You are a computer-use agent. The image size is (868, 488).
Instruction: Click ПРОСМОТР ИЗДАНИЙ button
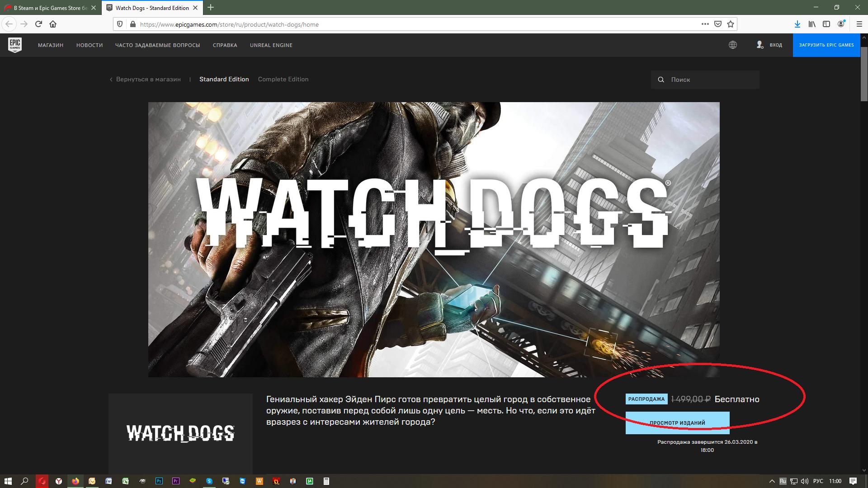677,423
